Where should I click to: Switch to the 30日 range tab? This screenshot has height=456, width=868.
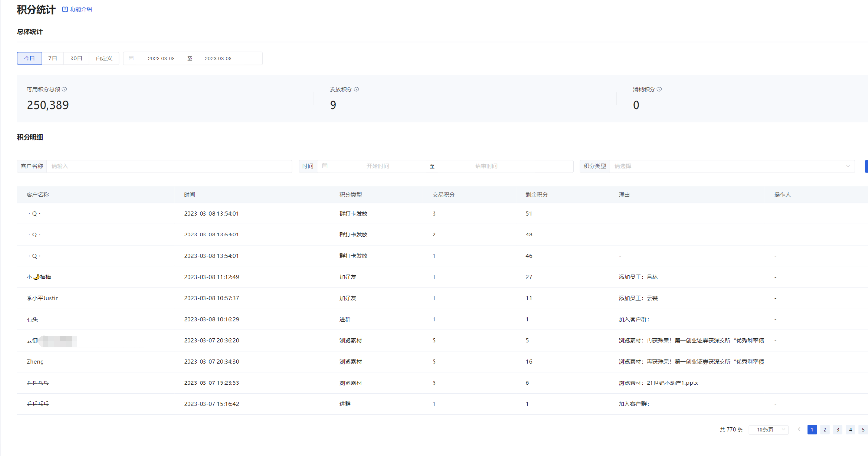point(76,59)
